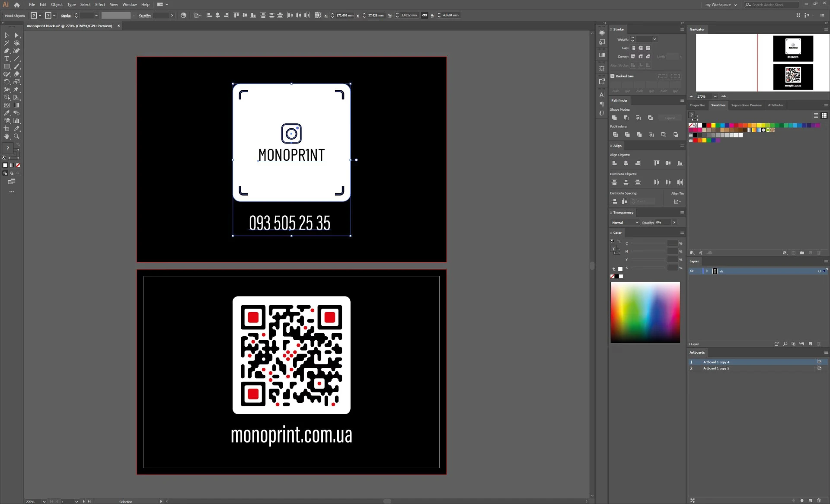Select the Magic Wand tool

(x=7, y=43)
